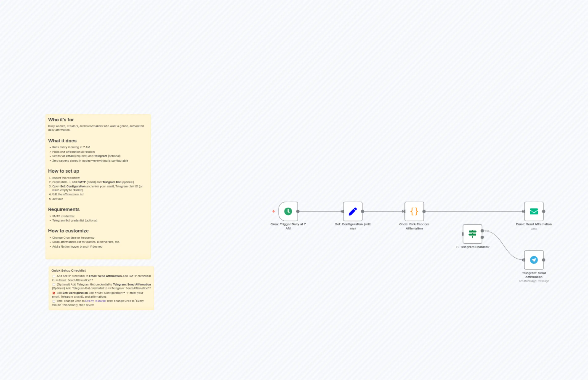Click the output connector dot of the Code node
Screen dimensions: 588x380
[x=424, y=211]
